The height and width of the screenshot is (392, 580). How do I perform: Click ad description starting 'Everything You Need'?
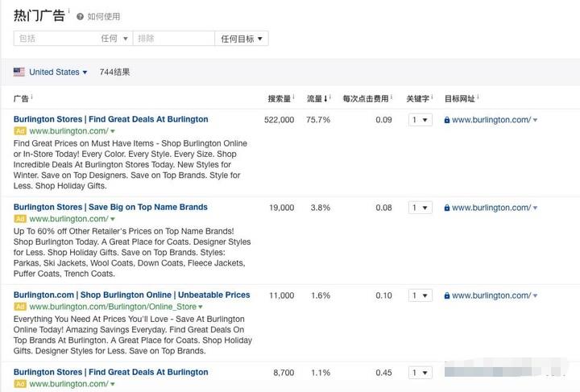click(x=133, y=335)
